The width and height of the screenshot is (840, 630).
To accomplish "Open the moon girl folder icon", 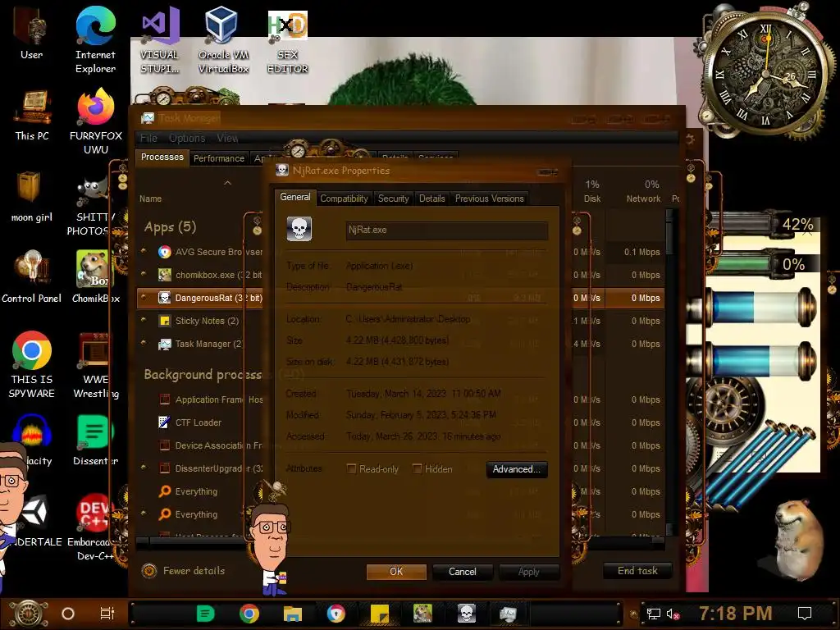I will (31, 197).
